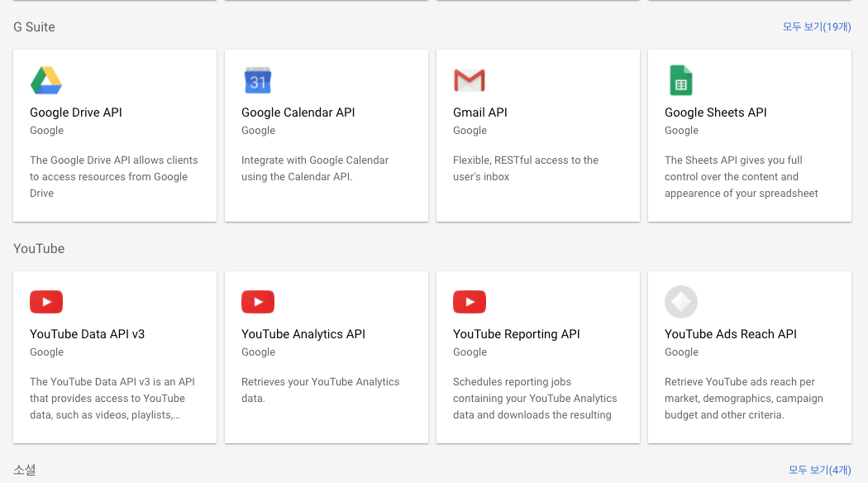The image size is (868, 483).
Task: Open the YouTube Analytics API title
Action: point(303,334)
